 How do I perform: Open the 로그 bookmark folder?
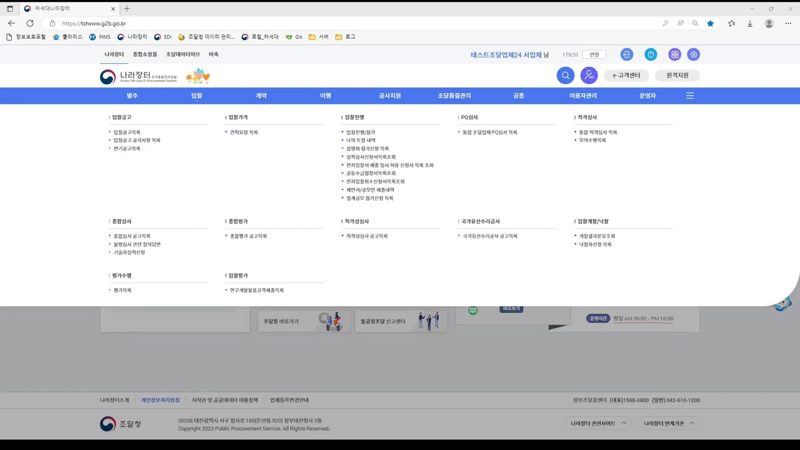tap(345, 37)
